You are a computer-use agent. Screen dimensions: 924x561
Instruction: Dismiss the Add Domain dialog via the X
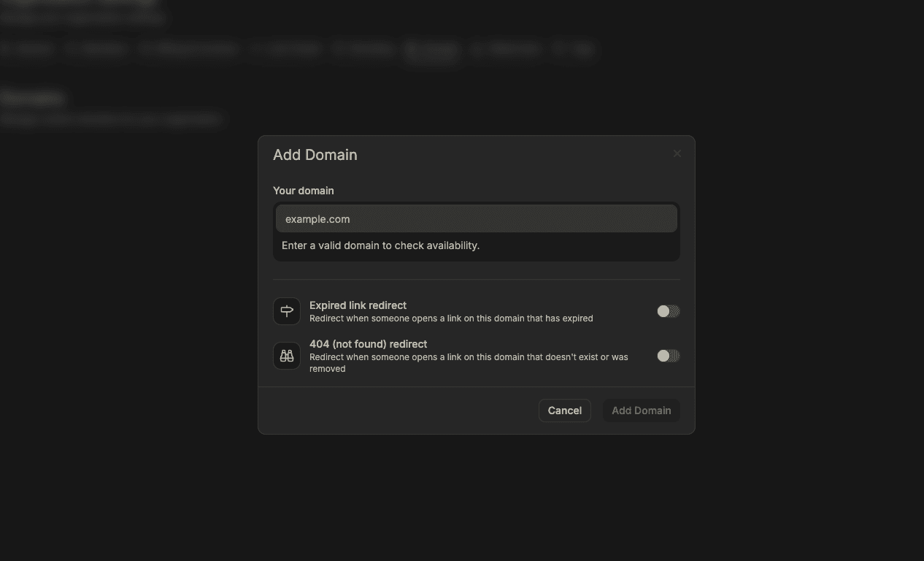[677, 153]
